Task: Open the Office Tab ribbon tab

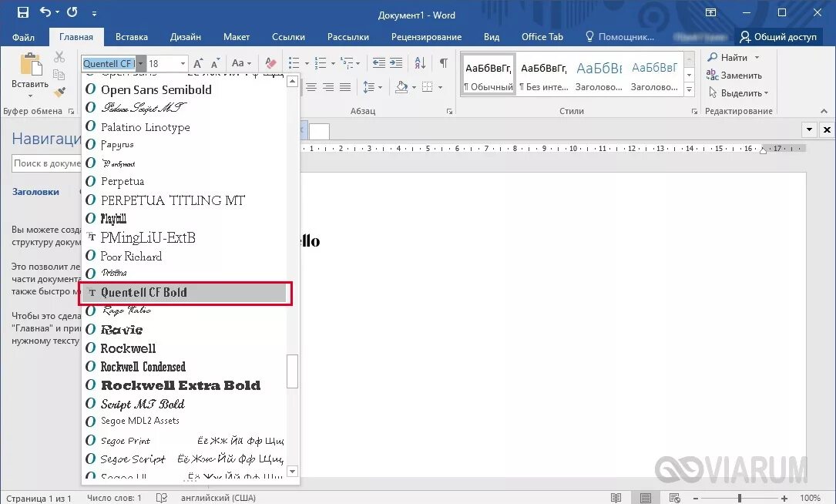Action: coord(542,37)
